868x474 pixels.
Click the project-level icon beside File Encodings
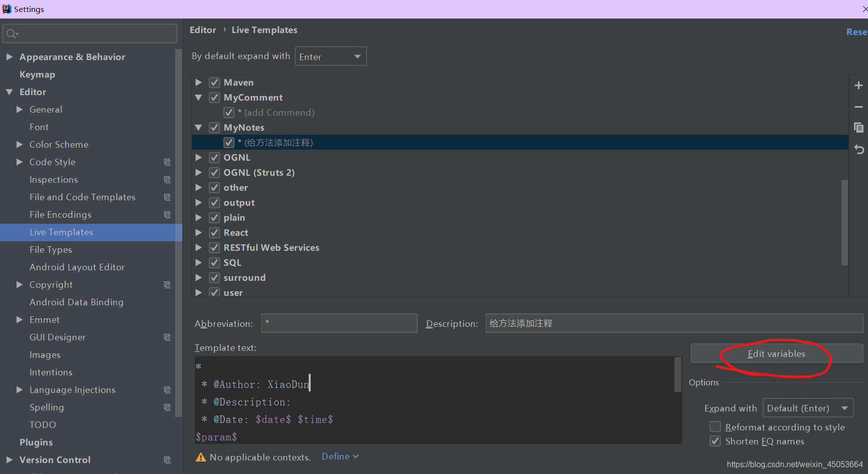tap(167, 215)
